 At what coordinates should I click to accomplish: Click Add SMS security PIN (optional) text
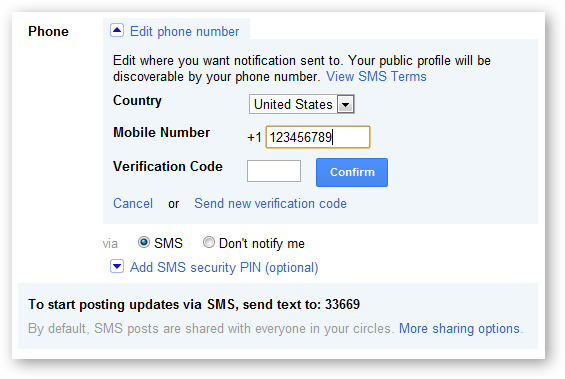point(224,268)
